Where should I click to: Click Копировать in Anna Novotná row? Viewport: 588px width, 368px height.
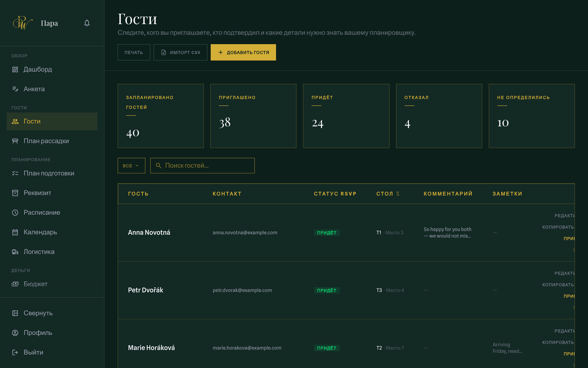click(558, 227)
